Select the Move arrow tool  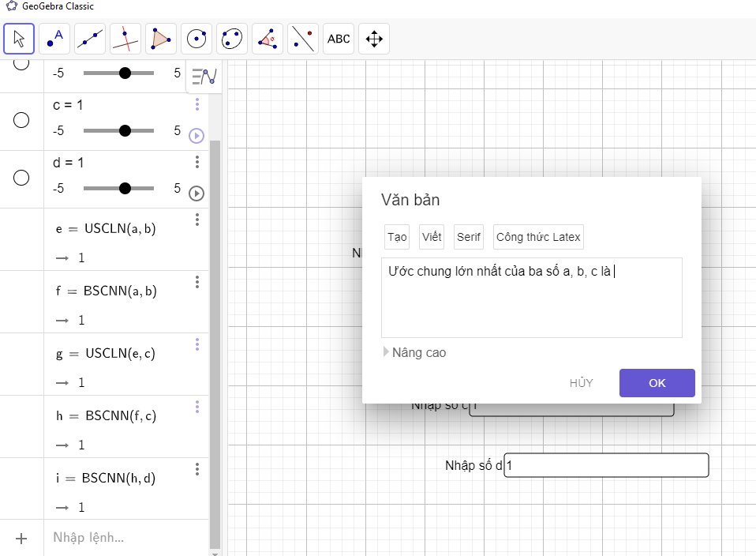(19, 39)
